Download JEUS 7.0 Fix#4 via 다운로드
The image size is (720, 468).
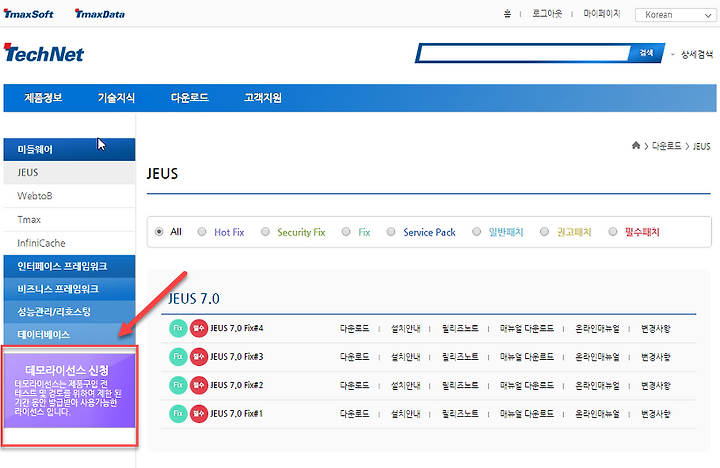354,328
